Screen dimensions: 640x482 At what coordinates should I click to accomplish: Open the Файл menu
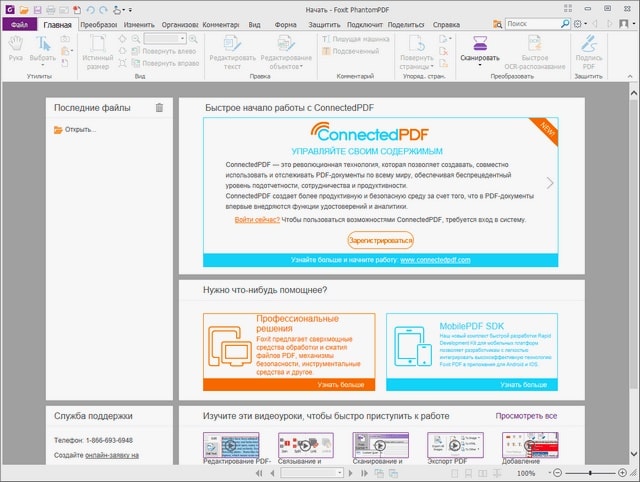(x=20, y=24)
